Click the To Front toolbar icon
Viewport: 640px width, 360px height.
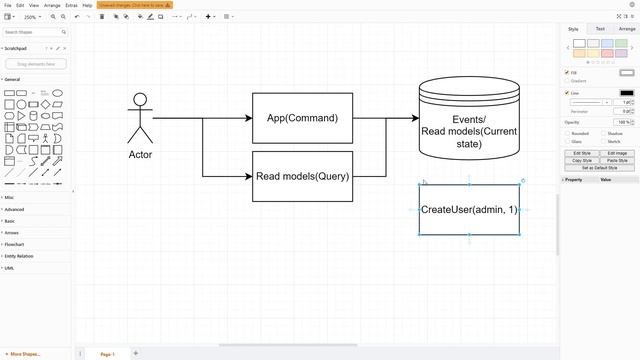[x=116, y=17]
